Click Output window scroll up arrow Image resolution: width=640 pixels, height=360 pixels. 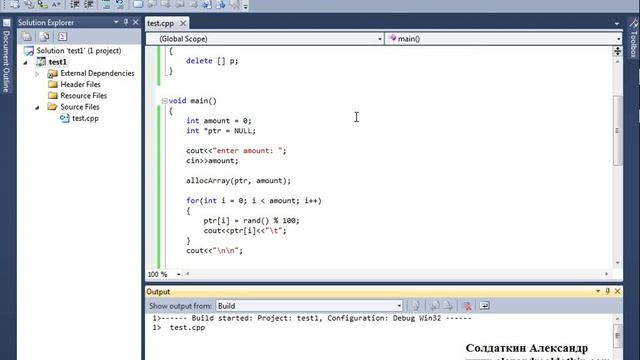618,318
